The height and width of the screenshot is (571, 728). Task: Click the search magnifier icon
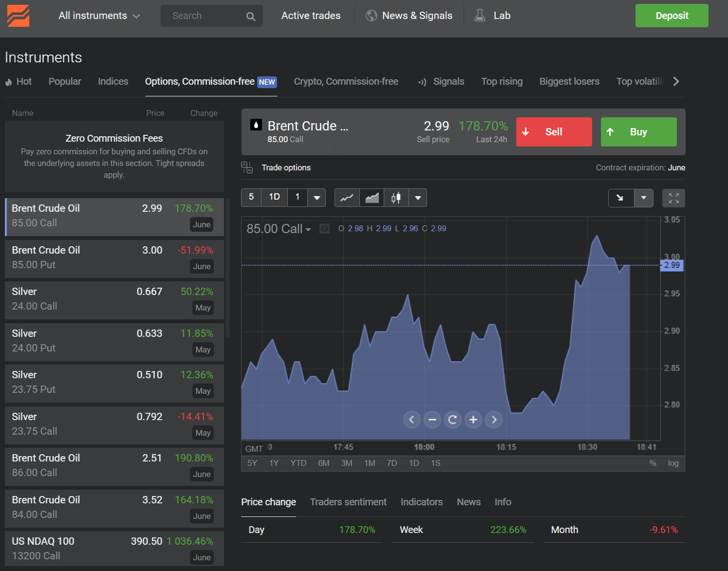pos(250,16)
